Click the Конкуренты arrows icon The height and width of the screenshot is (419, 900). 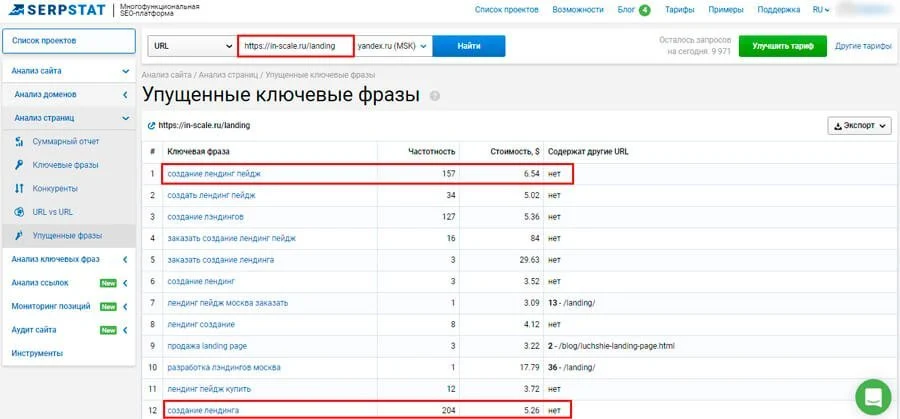(x=20, y=188)
